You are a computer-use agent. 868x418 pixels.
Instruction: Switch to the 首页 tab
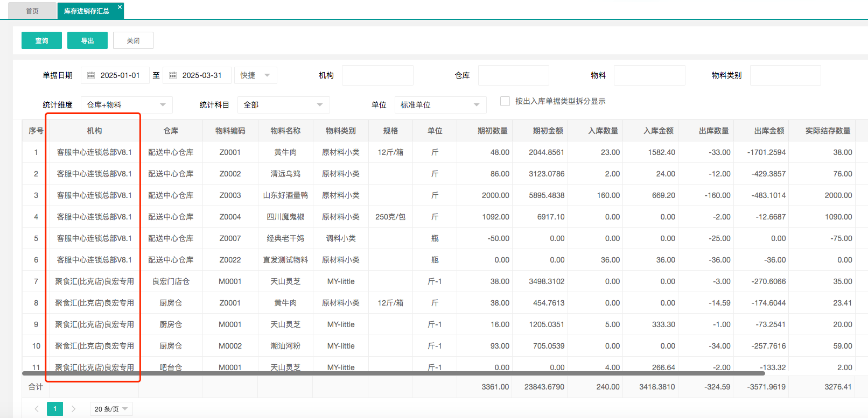pos(32,11)
